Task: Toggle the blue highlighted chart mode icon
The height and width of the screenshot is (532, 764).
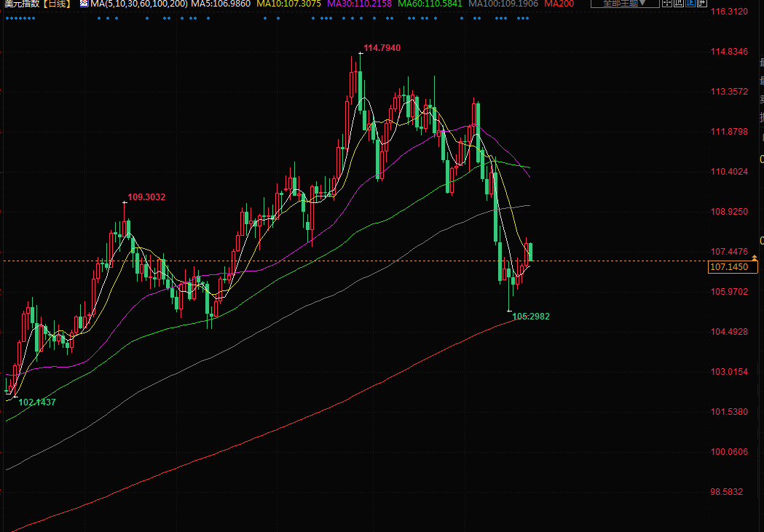Action: [690, 4]
